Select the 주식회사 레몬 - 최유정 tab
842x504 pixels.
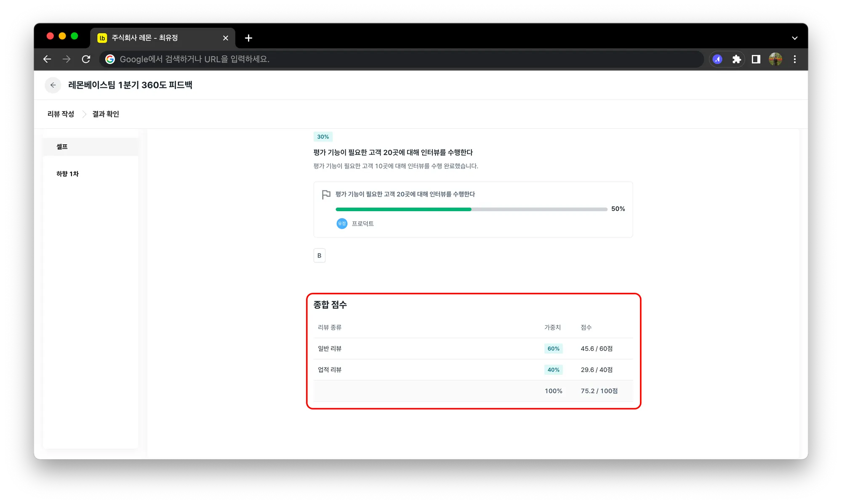163,38
